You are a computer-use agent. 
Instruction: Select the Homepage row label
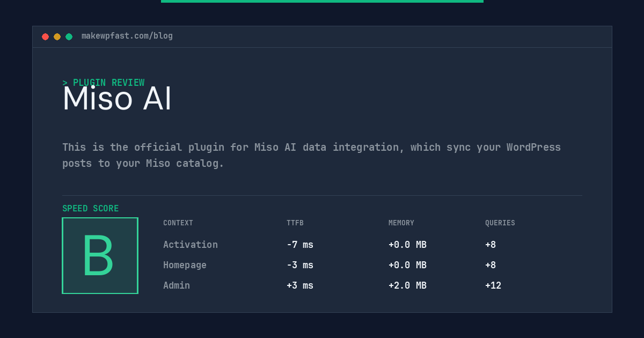(x=185, y=265)
